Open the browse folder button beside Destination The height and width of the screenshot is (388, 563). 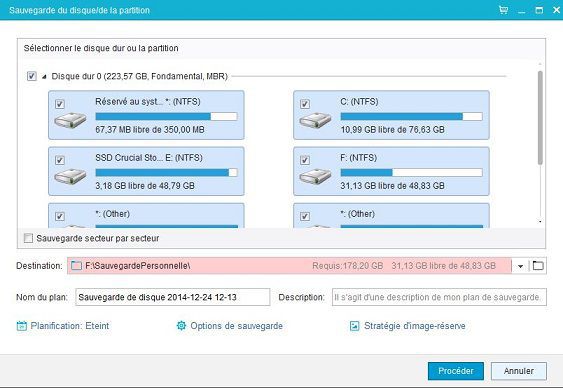[538, 266]
